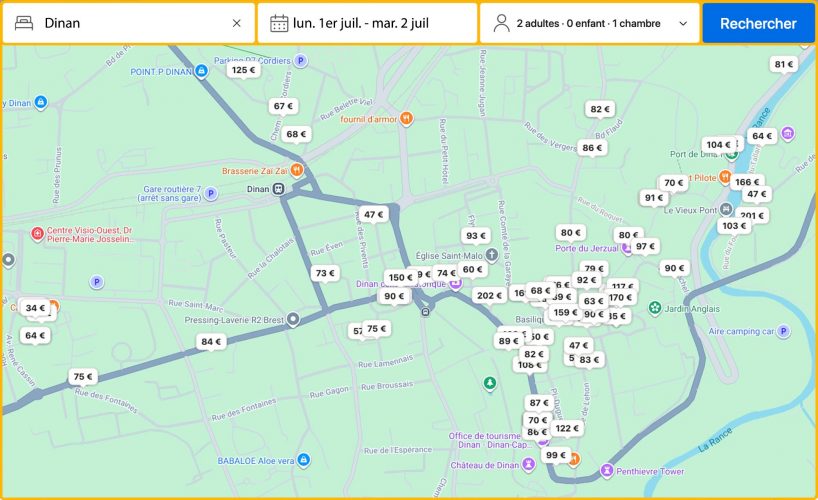Expand the guests and rooms dropdown chevron

click(683, 23)
